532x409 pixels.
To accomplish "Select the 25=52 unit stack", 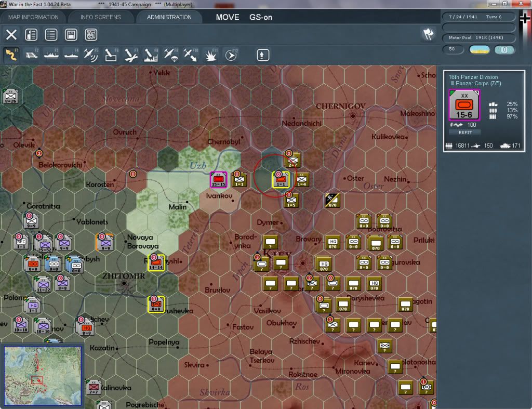I will pyautogui.click(x=45, y=243).
